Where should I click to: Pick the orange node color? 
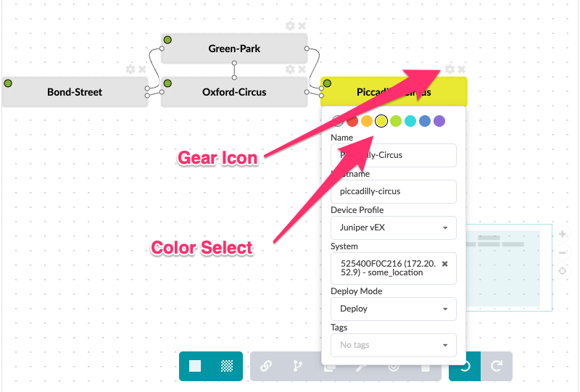tap(367, 121)
